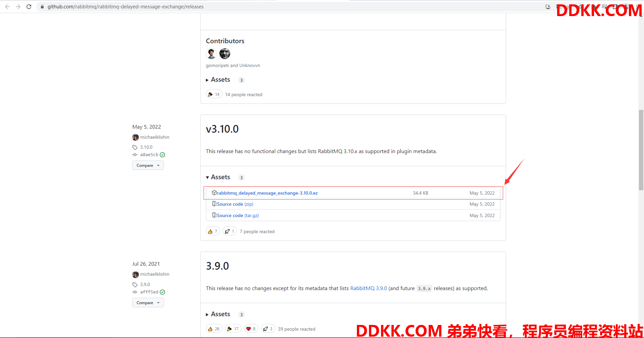The width and height of the screenshot is (644, 338).
Task: Click the page vertical scrollbar thumb
Action: tap(641, 150)
